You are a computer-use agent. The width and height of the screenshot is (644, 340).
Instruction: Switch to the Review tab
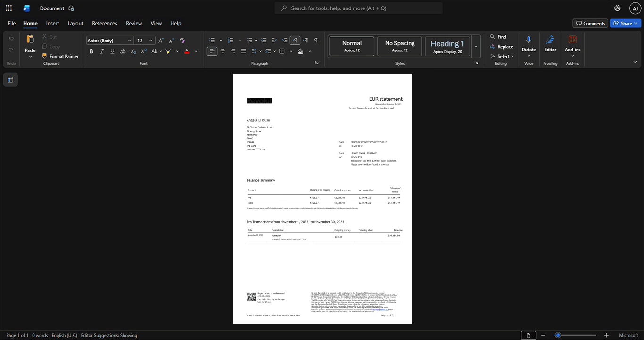coord(134,23)
